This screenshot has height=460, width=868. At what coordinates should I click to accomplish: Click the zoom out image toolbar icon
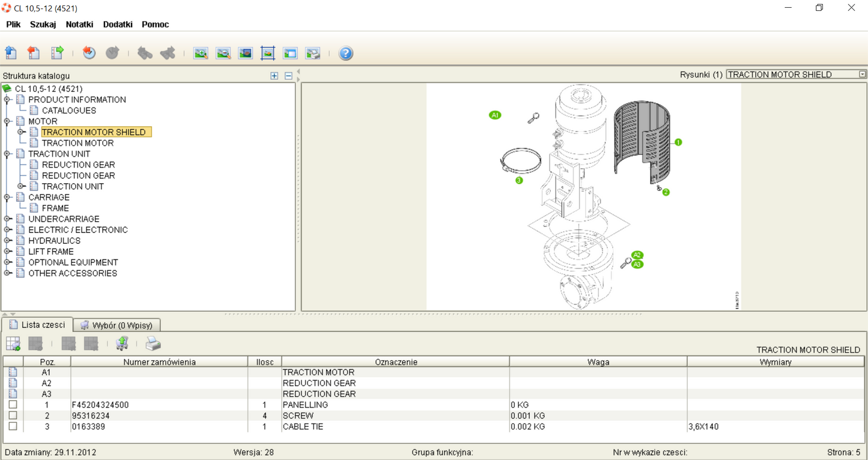[223, 53]
